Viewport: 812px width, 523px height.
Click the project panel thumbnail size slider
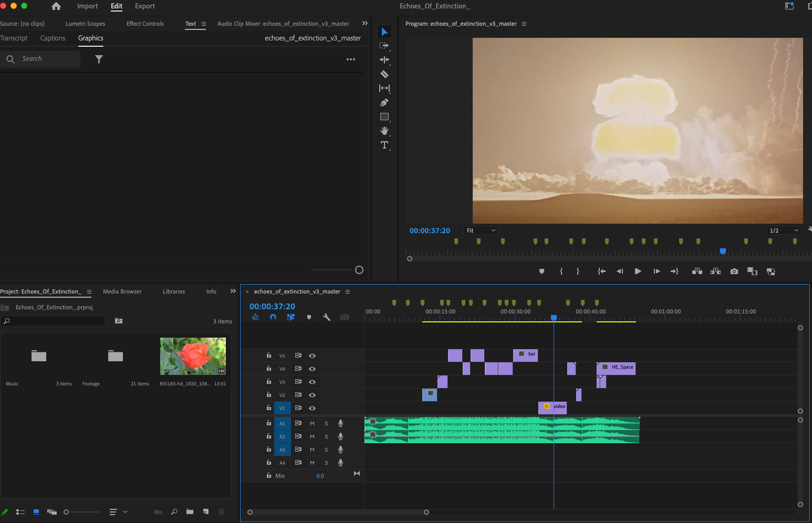pyautogui.click(x=67, y=512)
